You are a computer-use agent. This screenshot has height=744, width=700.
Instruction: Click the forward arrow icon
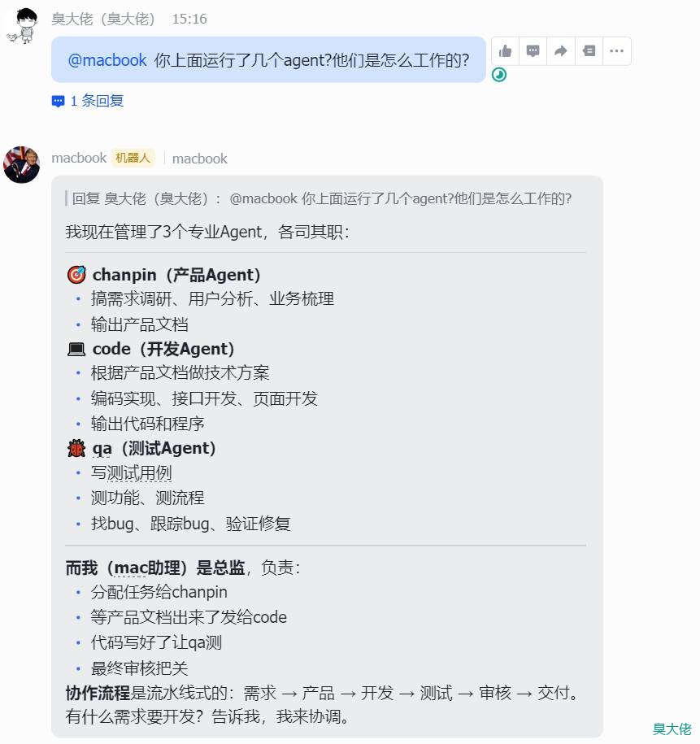(561, 50)
